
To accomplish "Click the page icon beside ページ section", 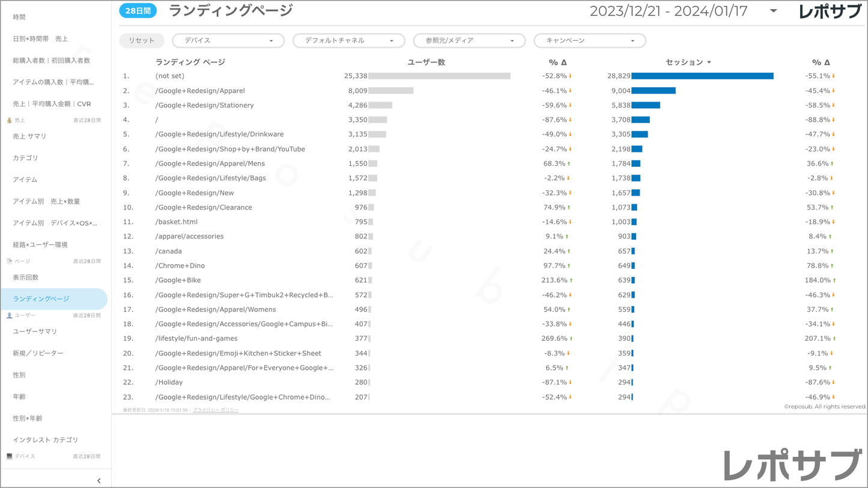I will click(9, 261).
